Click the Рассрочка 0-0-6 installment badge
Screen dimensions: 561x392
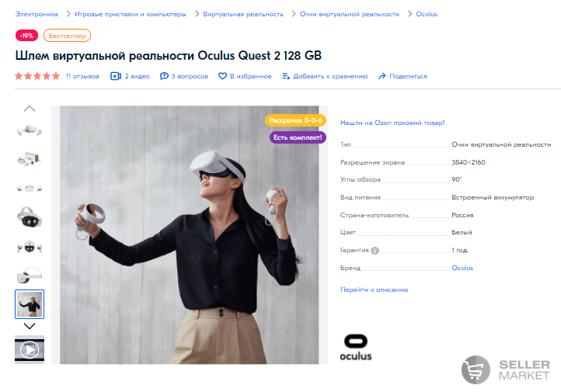pos(295,120)
